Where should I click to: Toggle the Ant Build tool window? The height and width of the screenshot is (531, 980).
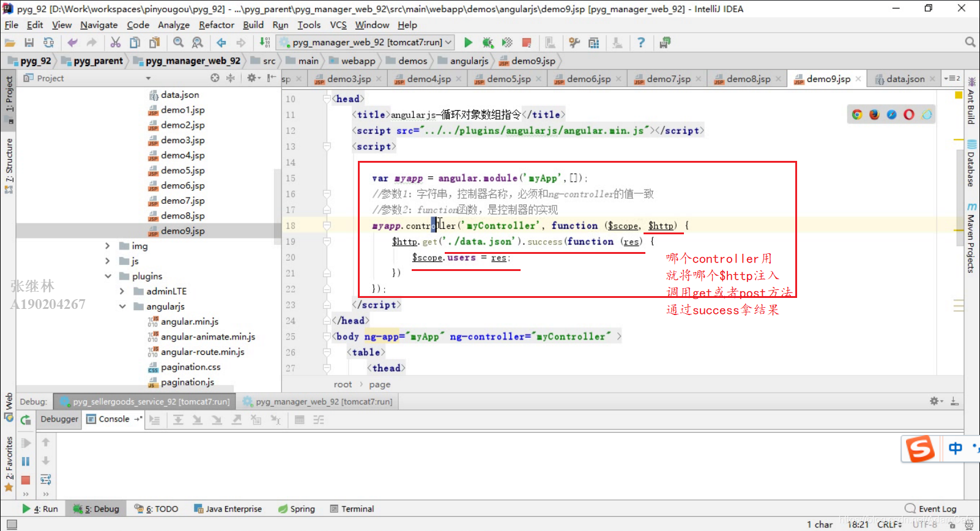(x=971, y=101)
